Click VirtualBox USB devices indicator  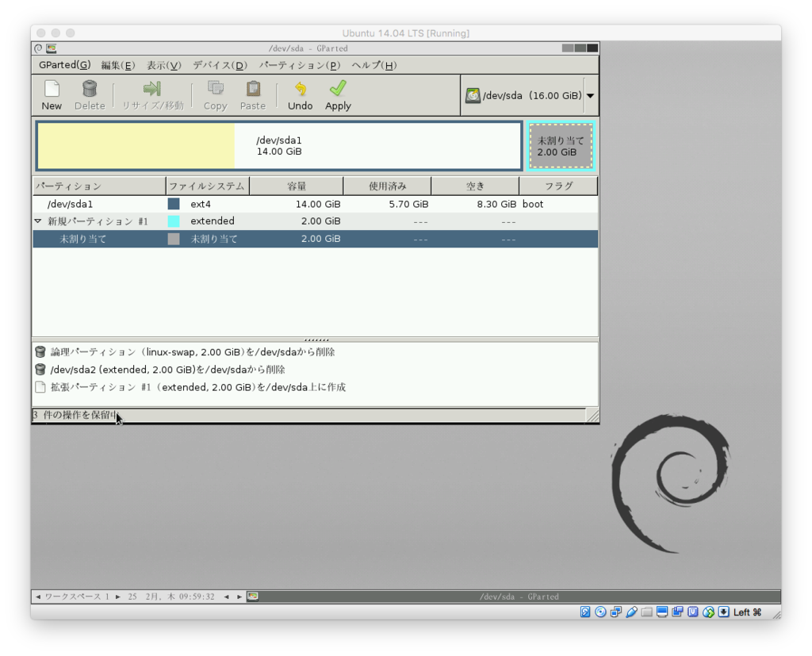[631, 612]
